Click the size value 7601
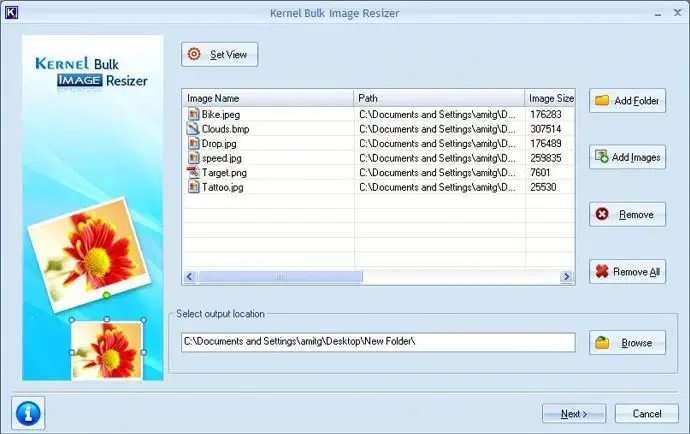The image size is (690, 434). tap(540, 173)
